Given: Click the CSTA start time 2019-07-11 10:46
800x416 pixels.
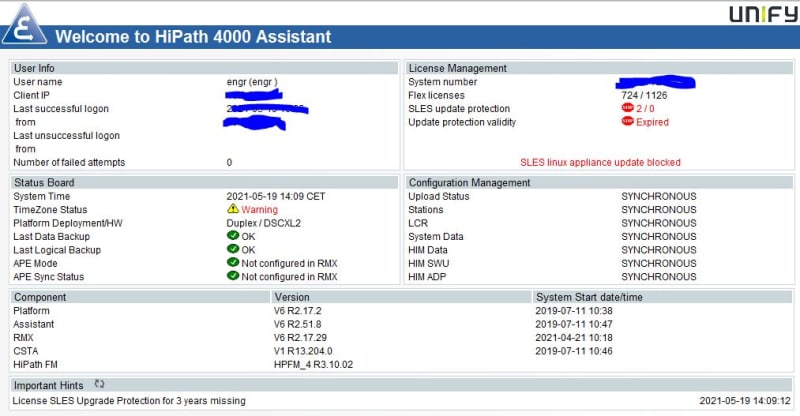Looking at the screenshot, I should coord(573,351).
